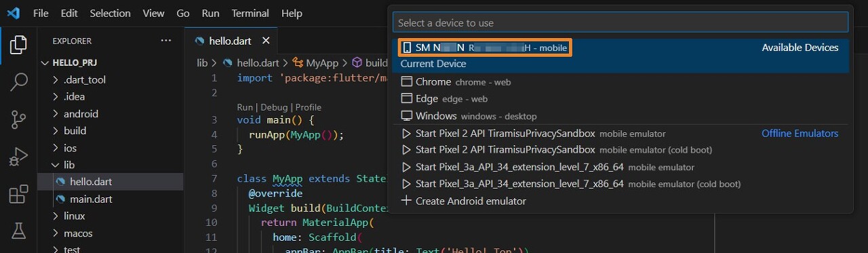The image size is (868, 253).
Task: Start Pixel_3a_API_34 mobile emulator (not cold boot)
Action: pyautogui.click(x=620, y=167)
